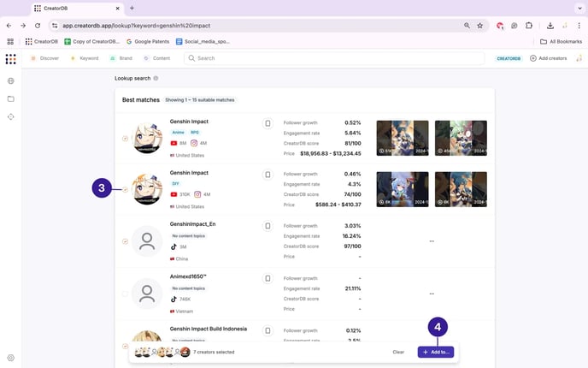The image size is (588, 368).
Task: Bookmark this page with star icon
Action: (480, 26)
